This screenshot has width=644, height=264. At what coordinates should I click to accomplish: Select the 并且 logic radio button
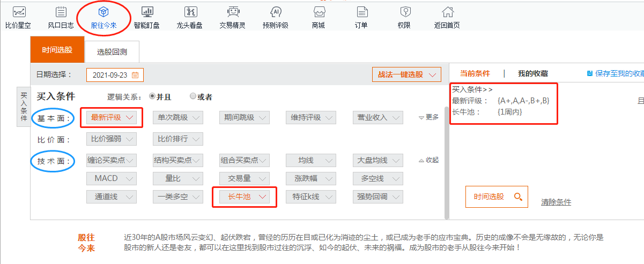[152, 96]
